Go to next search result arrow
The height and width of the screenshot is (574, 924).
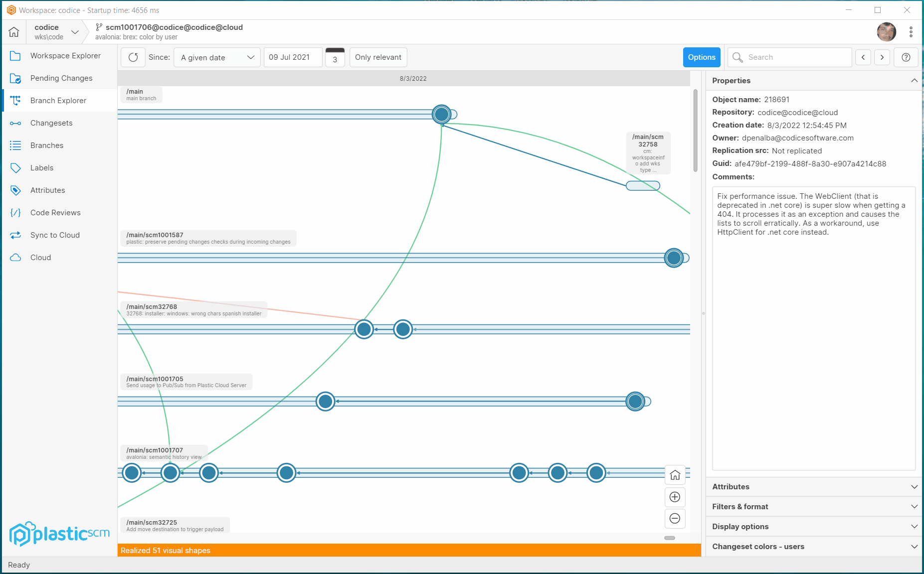[x=882, y=57]
